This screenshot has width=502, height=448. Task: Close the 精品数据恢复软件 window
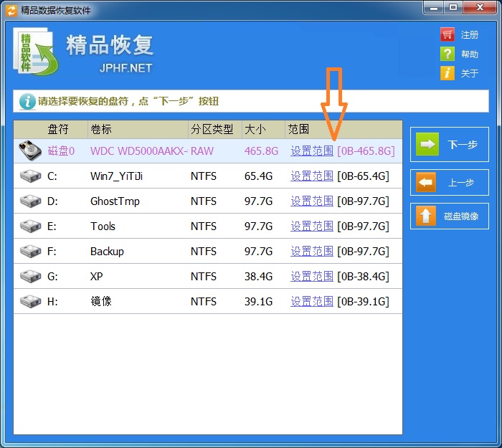pos(480,8)
